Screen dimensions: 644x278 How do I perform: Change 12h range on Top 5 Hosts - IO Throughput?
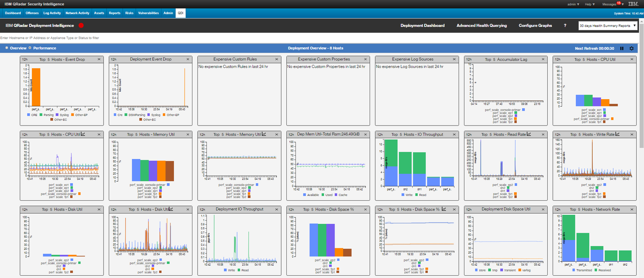tap(380, 134)
